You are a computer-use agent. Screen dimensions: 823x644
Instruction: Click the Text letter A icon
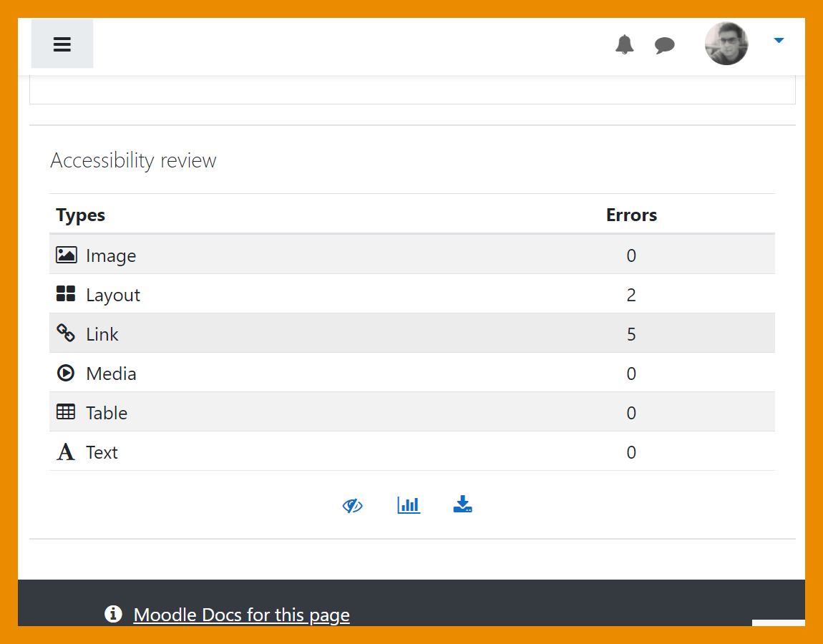(66, 452)
